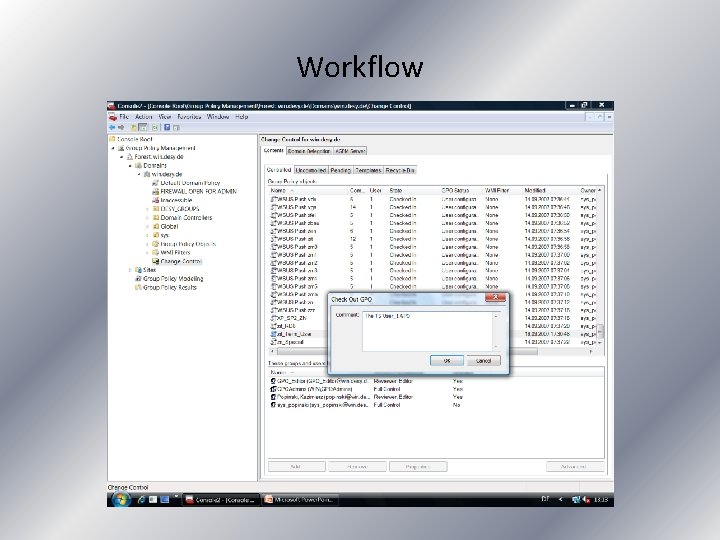The height and width of the screenshot is (540, 720).
Task: Switch to the Uncontrolled tab
Action: click(311, 170)
